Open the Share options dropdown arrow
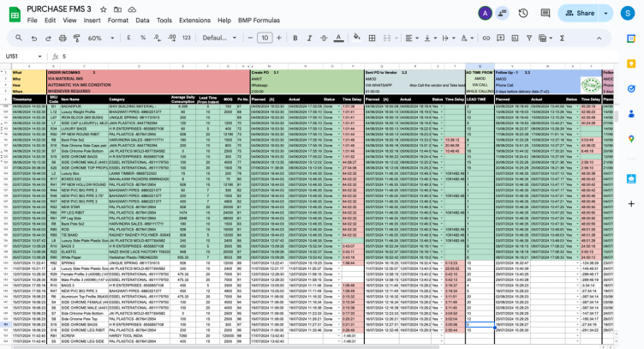Image resolution: width=644 pixels, height=349 pixels. click(605, 13)
